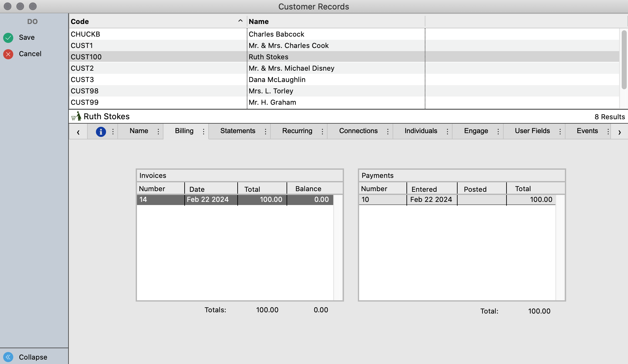Toggle sort order on the Code column
The height and width of the screenshot is (364, 628).
240,21
